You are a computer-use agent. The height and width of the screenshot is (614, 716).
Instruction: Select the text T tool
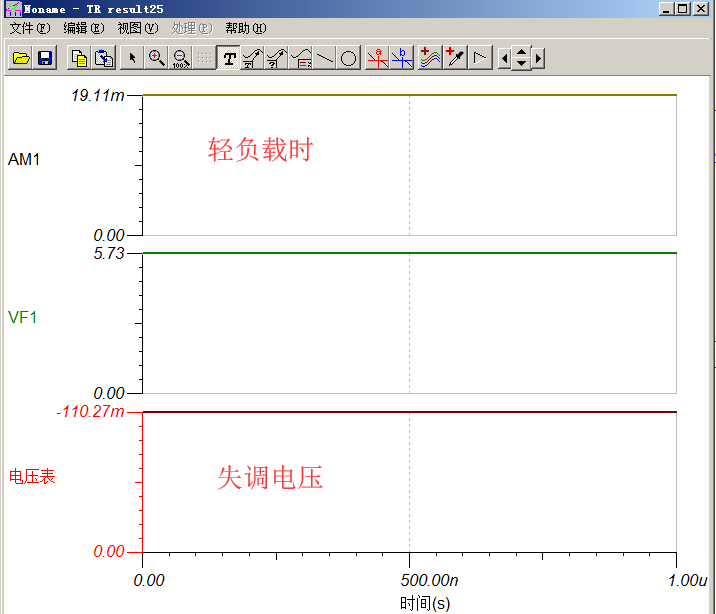click(229, 59)
